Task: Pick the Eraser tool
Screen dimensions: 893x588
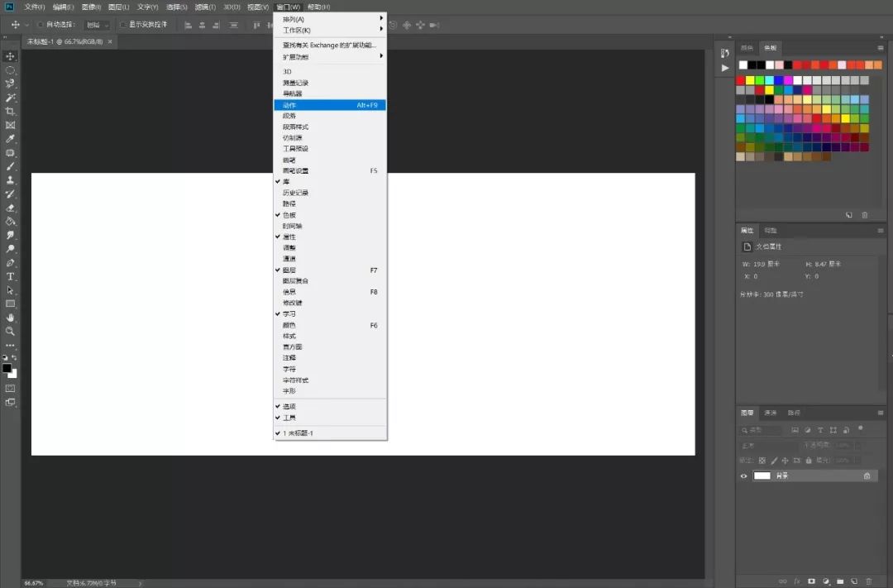Action: [x=11, y=208]
